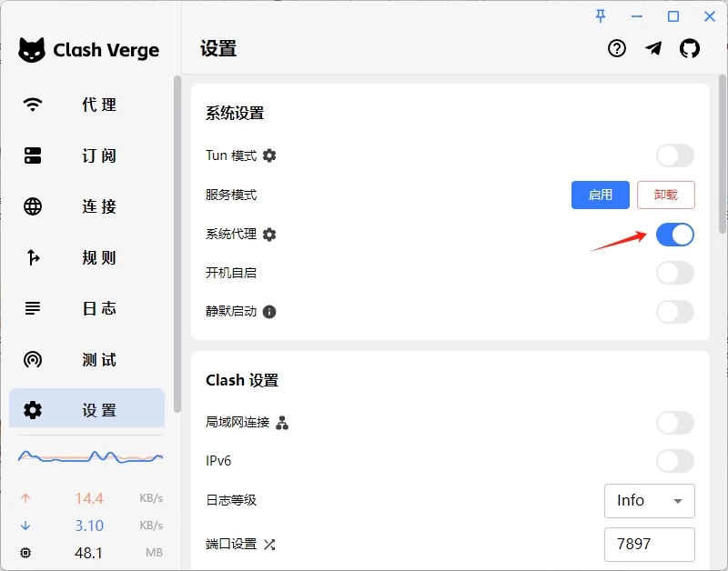Click the gear icon beside 设置 in sidebar
Screen dimensions: 728x571
(x=33, y=410)
